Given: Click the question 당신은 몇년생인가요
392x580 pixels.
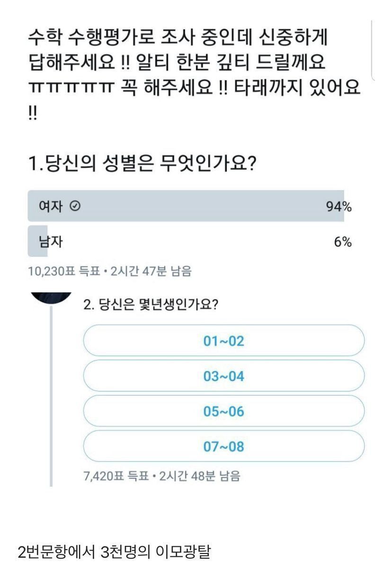Looking at the screenshot, I should 151,305.
